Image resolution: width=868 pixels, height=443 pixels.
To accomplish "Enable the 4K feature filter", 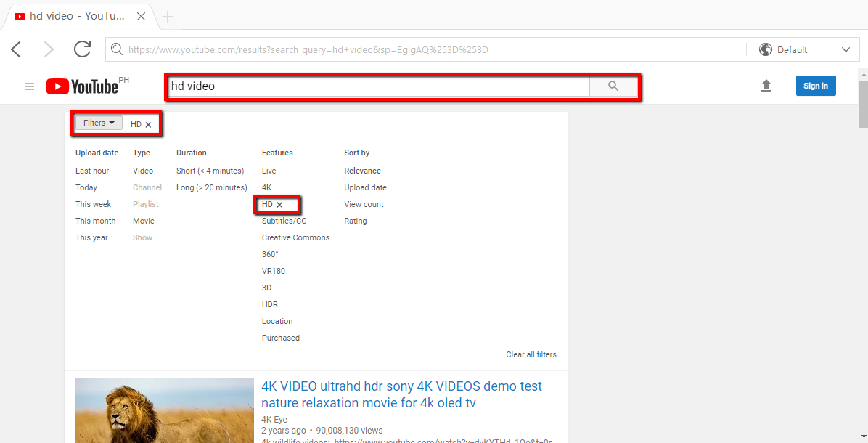I will point(266,187).
